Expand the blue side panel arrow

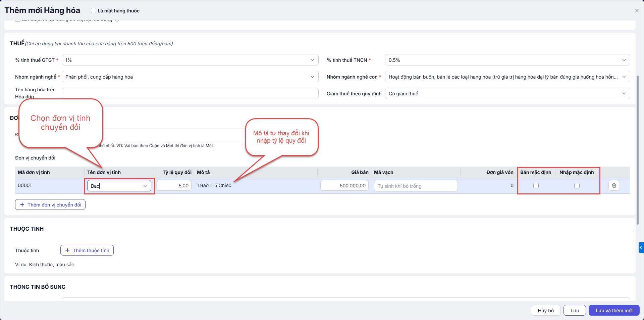641,247
